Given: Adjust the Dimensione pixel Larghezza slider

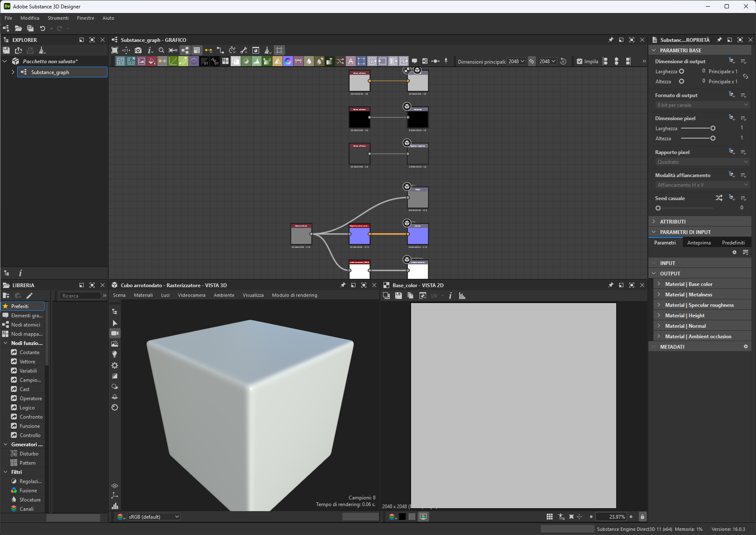Looking at the screenshot, I should coord(698,128).
